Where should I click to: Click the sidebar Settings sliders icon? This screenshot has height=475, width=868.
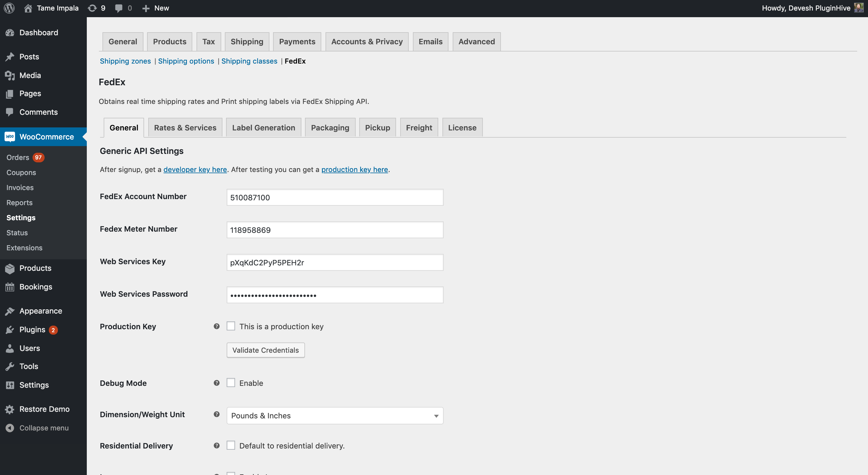[10, 385]
